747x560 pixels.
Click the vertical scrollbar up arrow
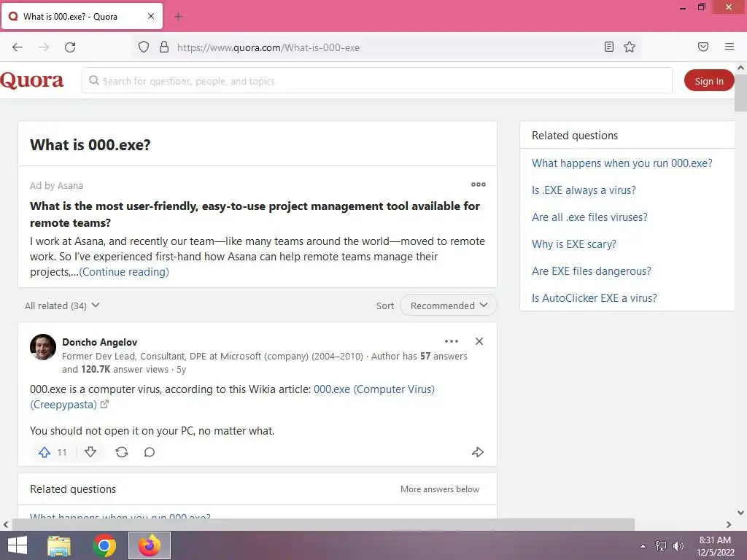pyautogui.click(x=740, y=68)
